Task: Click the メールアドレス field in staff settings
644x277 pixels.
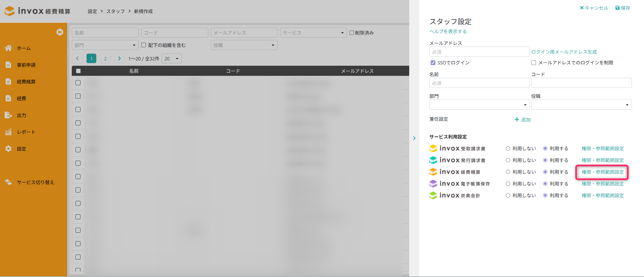Action: click(x=479, y=52)
